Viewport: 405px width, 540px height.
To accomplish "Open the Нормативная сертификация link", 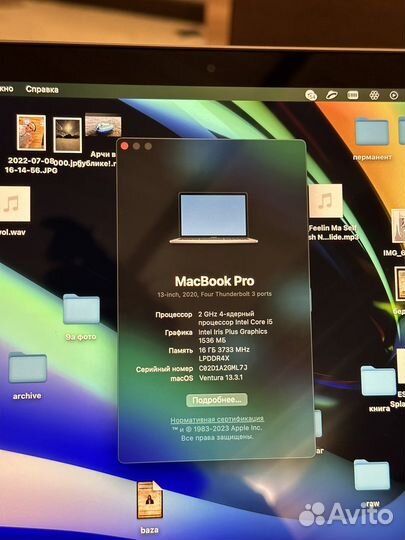I will pyautogui.click(x=217, y=419).
